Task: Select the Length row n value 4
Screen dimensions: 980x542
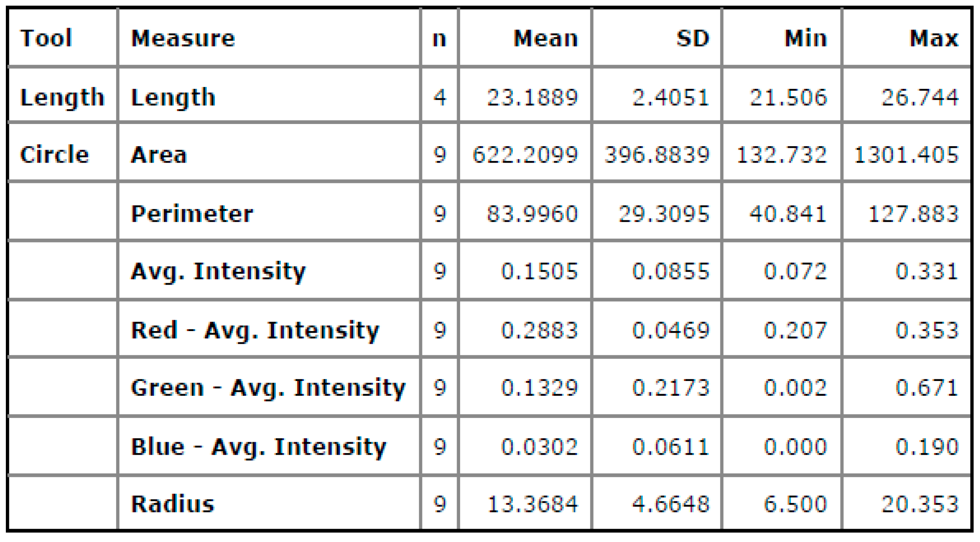Action: pos(439,97)
